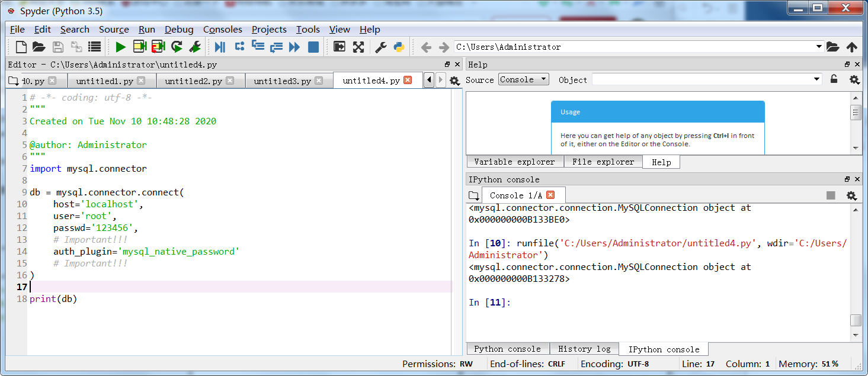Toggle the Help pane lock icon

click(x=834, y=79)
